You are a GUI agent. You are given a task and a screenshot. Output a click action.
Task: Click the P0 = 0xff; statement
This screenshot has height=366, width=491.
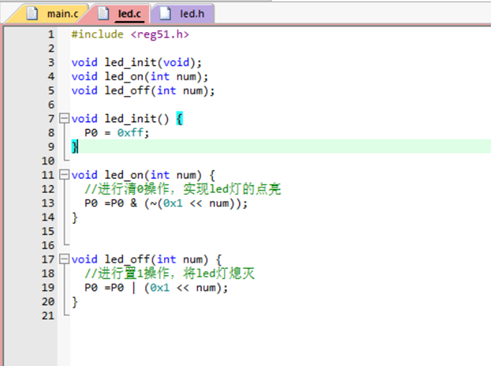pyautogui.click(x=117, y=133)
